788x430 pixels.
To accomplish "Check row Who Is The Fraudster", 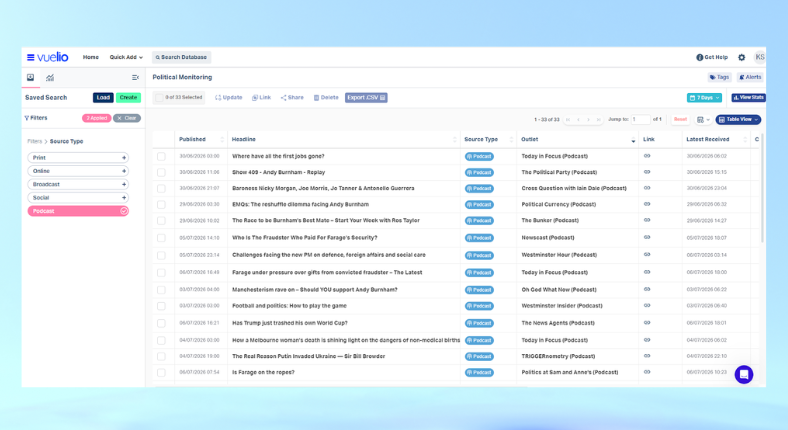I will (161, 238).
